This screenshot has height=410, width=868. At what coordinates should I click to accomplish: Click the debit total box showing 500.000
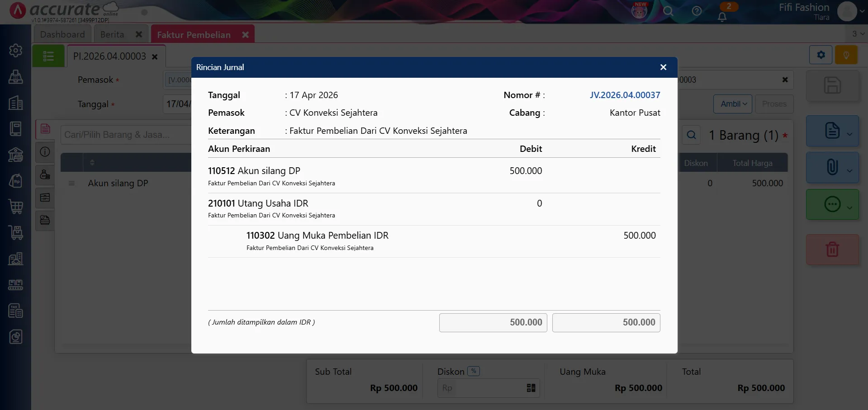click(x=493, y=323)
